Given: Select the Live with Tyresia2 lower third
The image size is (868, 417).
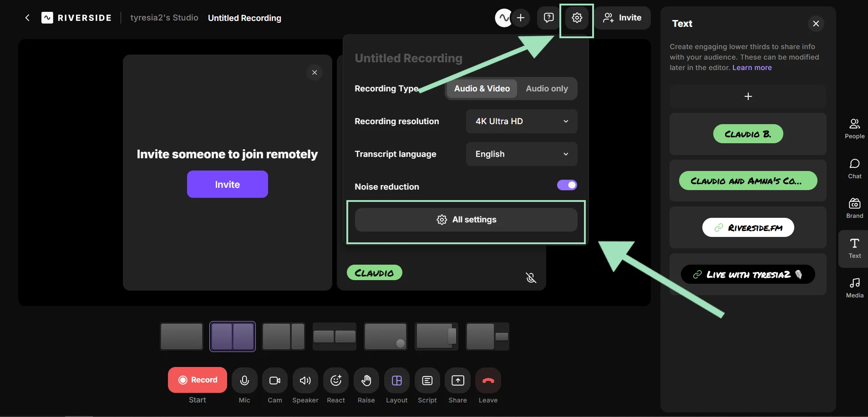Looking at the screenshot, I should tap(748, 274).
